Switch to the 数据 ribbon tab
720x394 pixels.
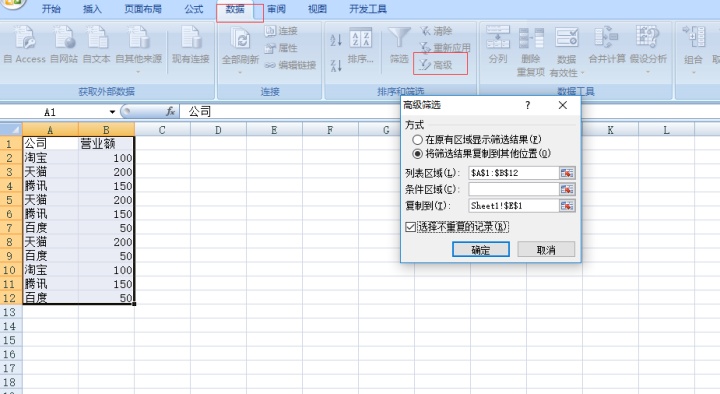tap(235, 9)
